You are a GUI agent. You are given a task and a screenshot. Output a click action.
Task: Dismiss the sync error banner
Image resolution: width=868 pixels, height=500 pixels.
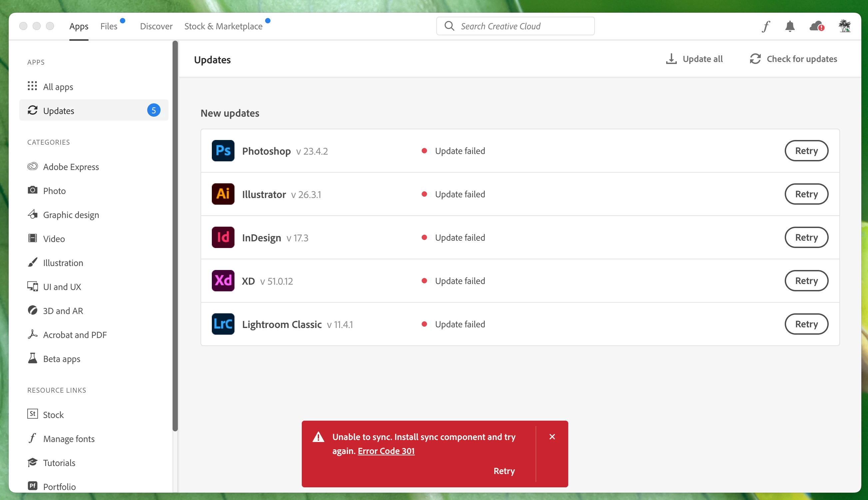pyautogui.click(x=552, y=437)
